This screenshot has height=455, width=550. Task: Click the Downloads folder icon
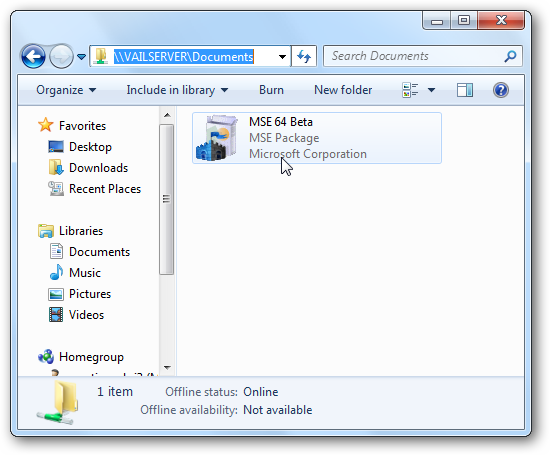pos(56,167)
